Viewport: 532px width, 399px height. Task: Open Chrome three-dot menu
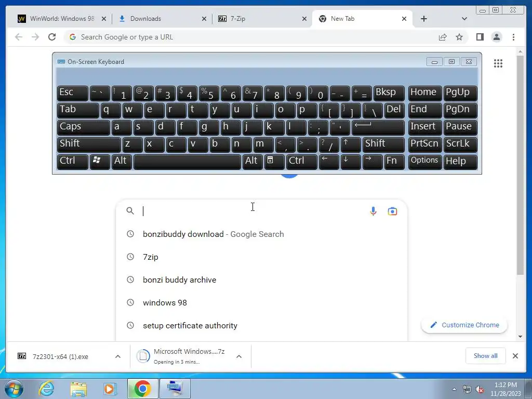(x=513, y=37)
